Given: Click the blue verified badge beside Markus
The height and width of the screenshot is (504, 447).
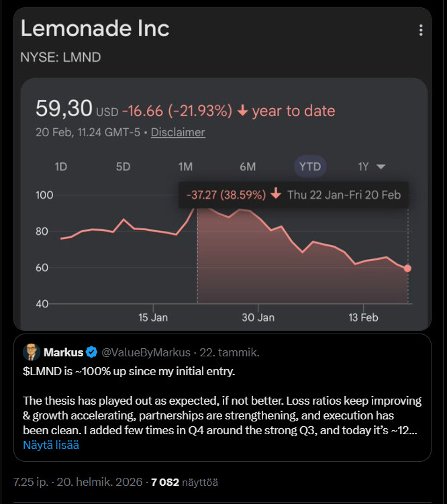Looking at the screenshot, I should [91, 352].
